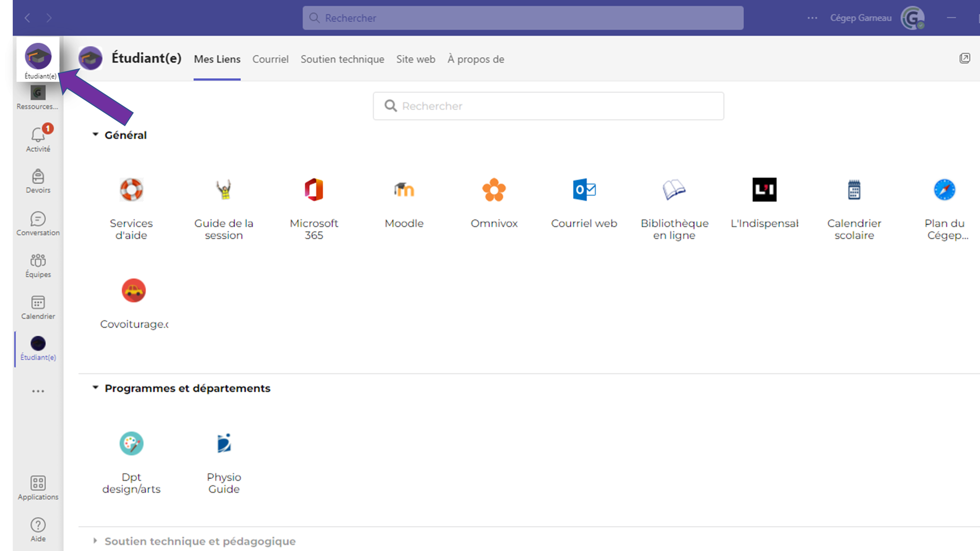Open more apps ellipsis in sidebar
This screenshot has height=551, width=980.
[38, 391]
